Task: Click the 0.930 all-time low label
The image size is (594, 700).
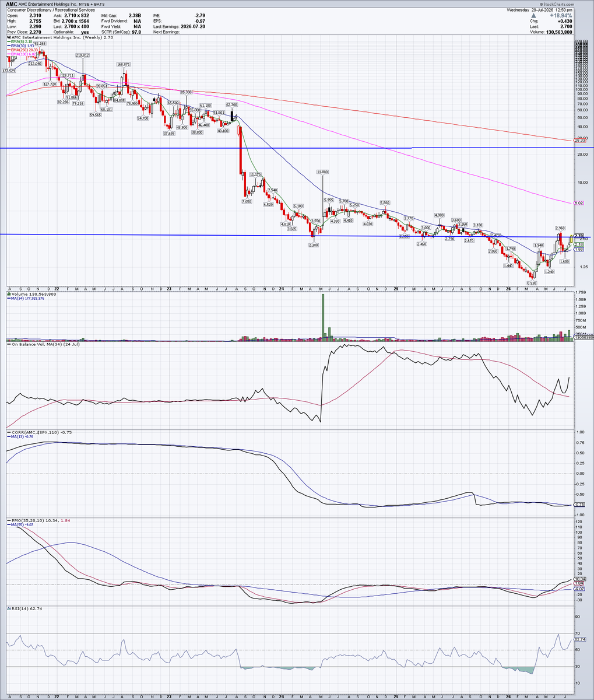Action: coord(532,283)
